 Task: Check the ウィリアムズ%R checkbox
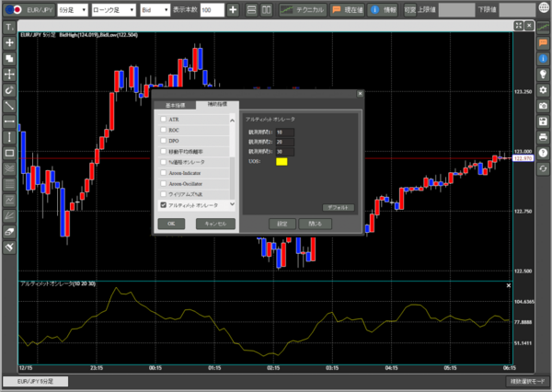coord(164,194)
